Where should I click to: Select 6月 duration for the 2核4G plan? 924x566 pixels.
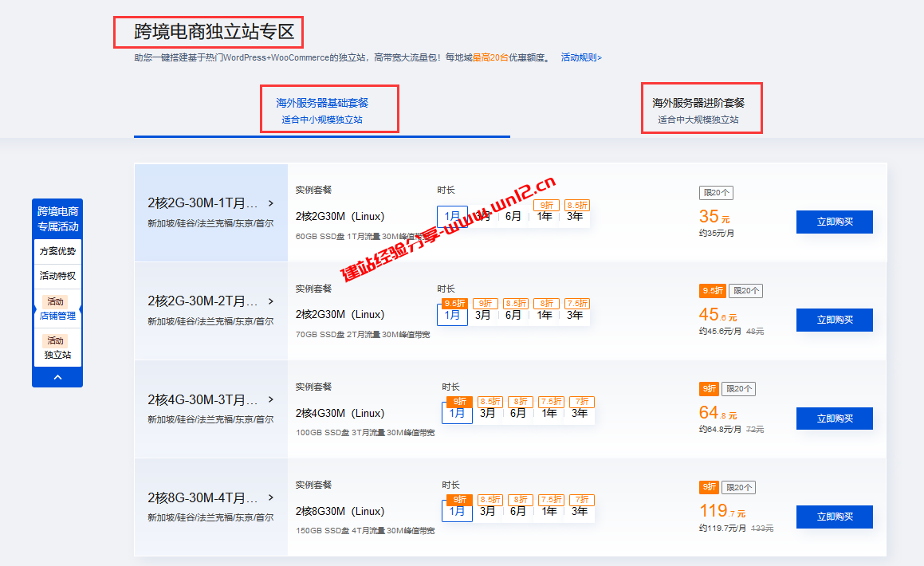[x=517, y=412]
